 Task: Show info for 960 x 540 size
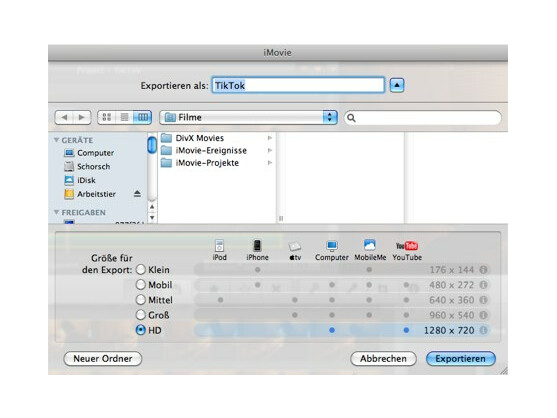(483, 315)
